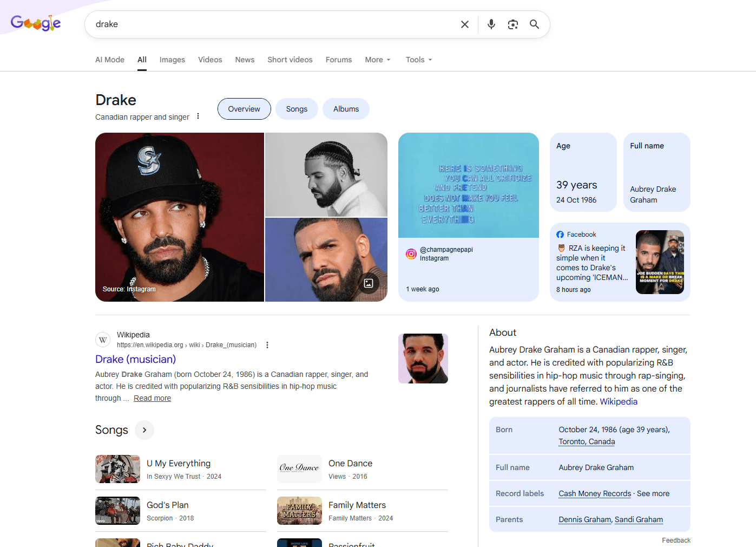
Task: Click Family Matters album art
Action: 299,511
